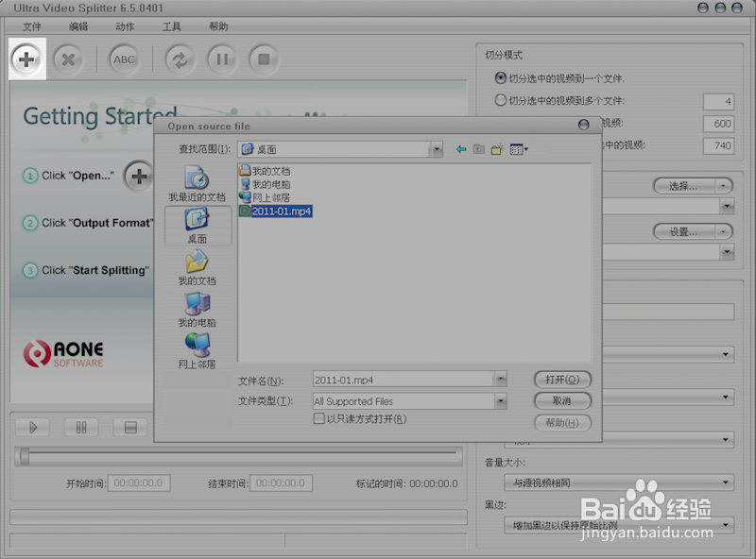The width and height of the screenshot is (756, 559).
Task: Open the 动作 menu
Action: click(125, 26)
